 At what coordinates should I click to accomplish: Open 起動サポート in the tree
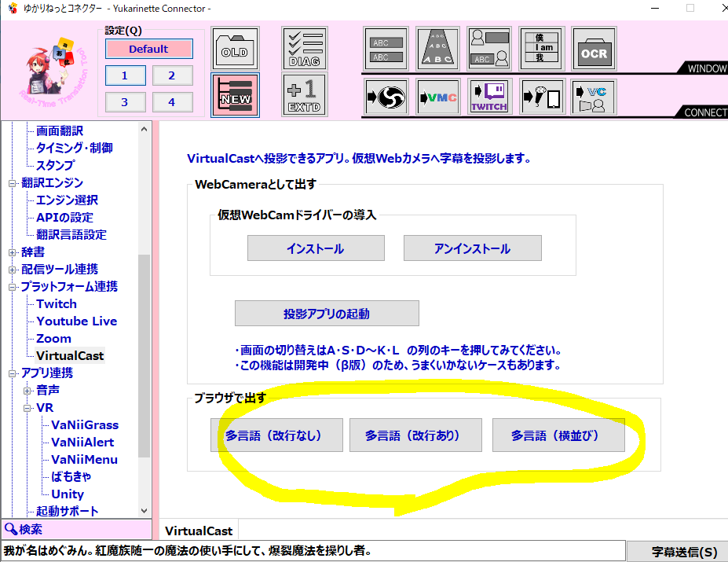(68, 512)
